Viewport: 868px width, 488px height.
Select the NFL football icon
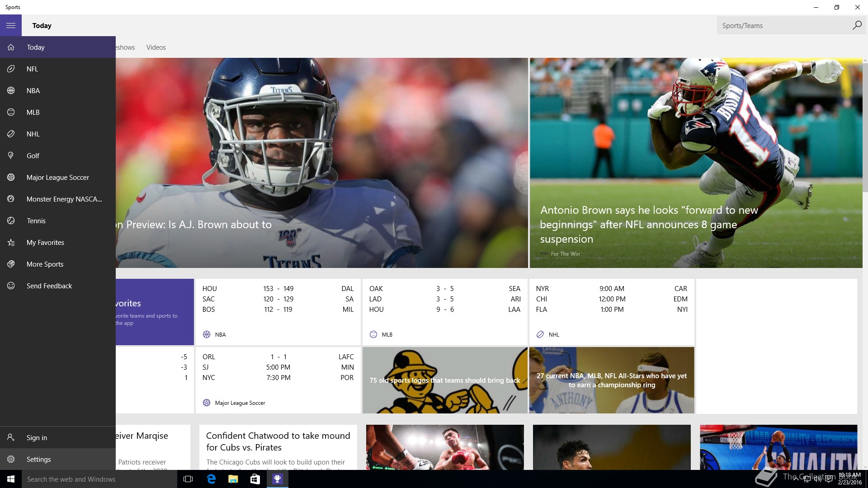tap(11, 69)
